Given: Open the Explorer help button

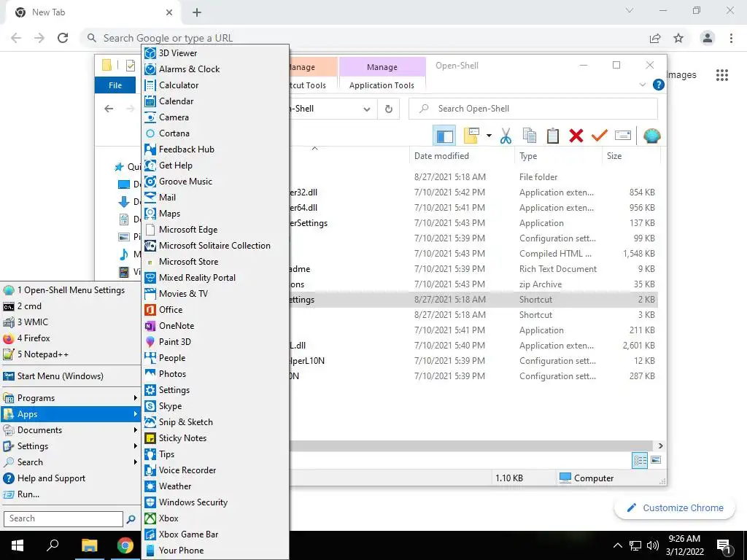Looking at the screenshot, I should (659, 85).
